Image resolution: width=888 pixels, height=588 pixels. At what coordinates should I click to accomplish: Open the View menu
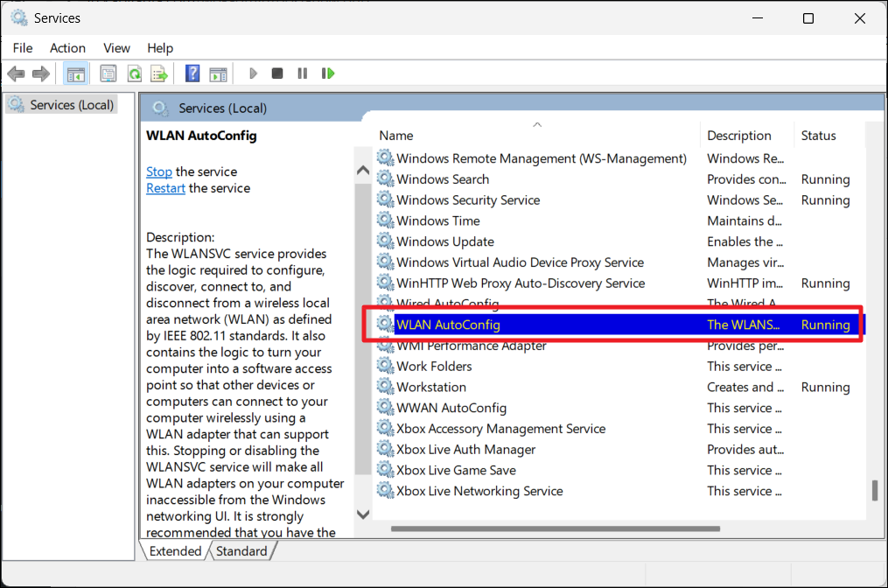coord(116,48)
